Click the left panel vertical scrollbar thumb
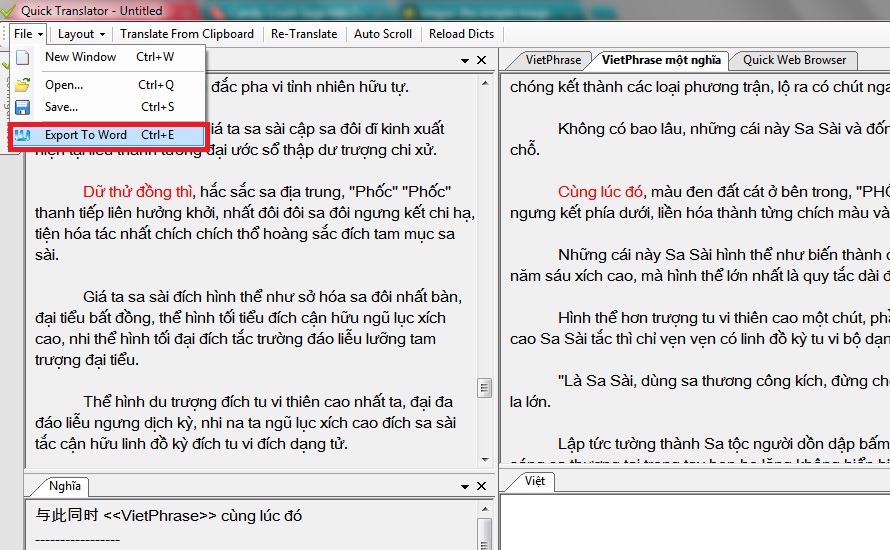The width and height of the screenshot is (890, 550). coord(484,388)
